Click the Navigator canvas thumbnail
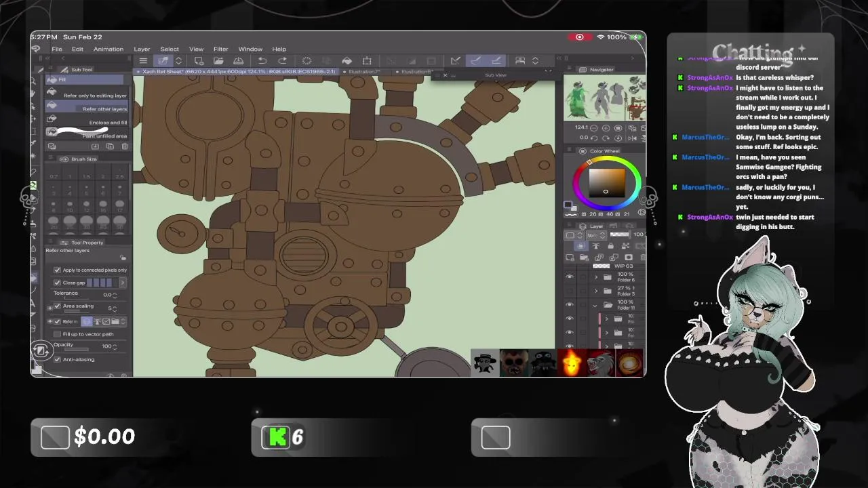This screenshot has width=868, height=488. [x=604, y=98]
